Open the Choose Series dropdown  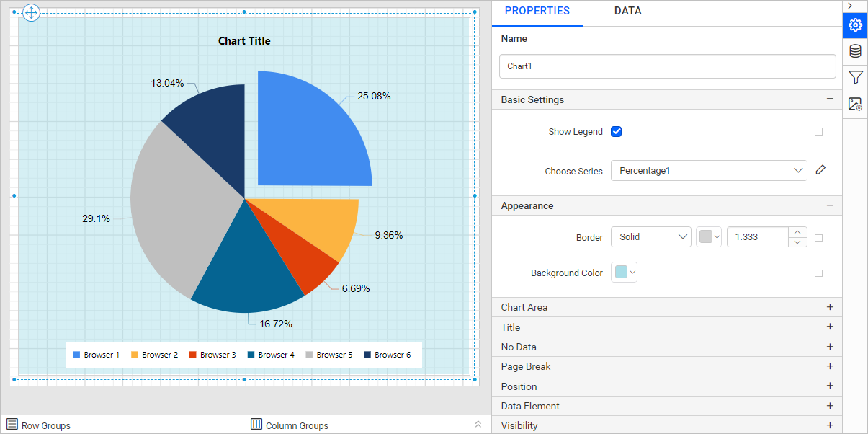tap(709, 171)
